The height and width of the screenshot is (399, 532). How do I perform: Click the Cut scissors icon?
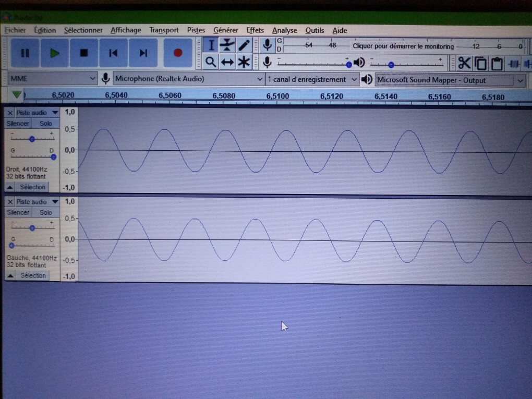464,64
